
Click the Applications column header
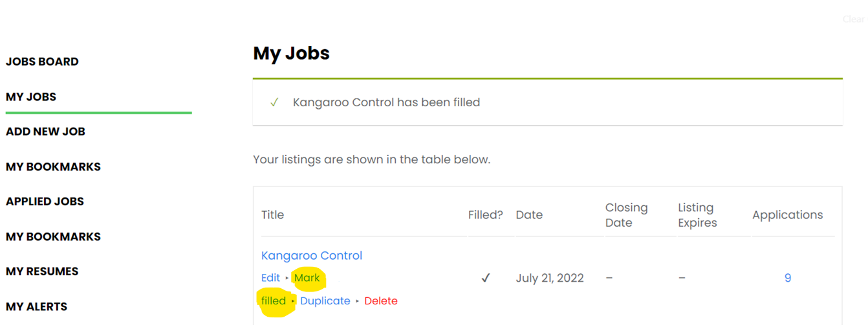[x=787, y=215]
